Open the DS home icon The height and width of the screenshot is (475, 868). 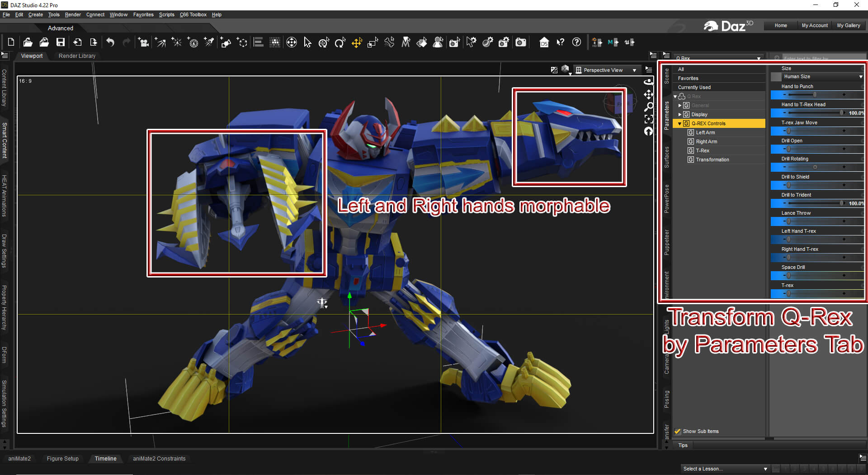pos(544,42)
